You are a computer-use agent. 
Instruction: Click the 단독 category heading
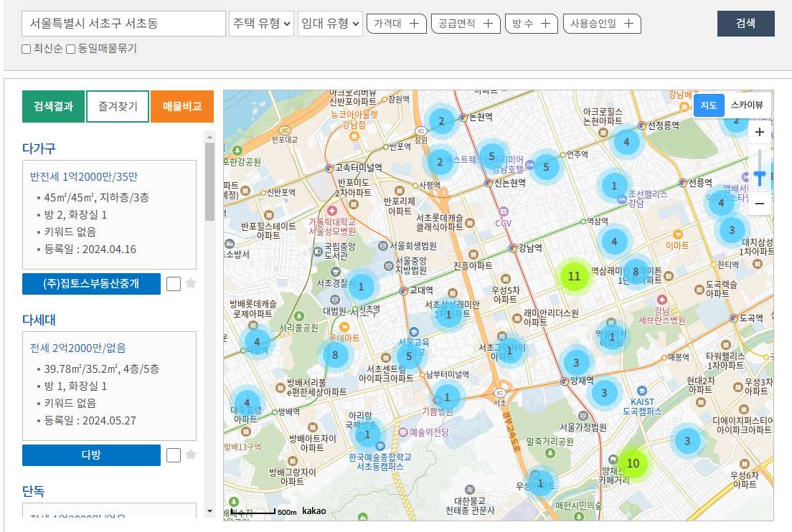pos(33,490)
